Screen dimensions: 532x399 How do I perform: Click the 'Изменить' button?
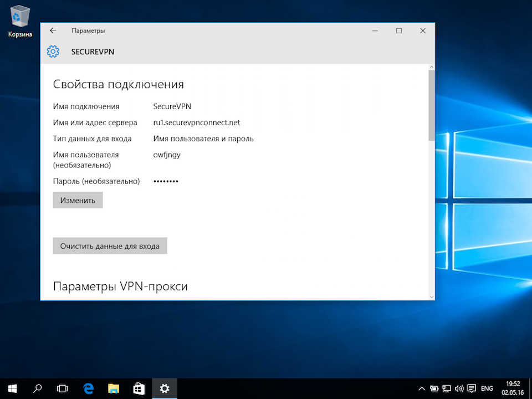[78, 200]
